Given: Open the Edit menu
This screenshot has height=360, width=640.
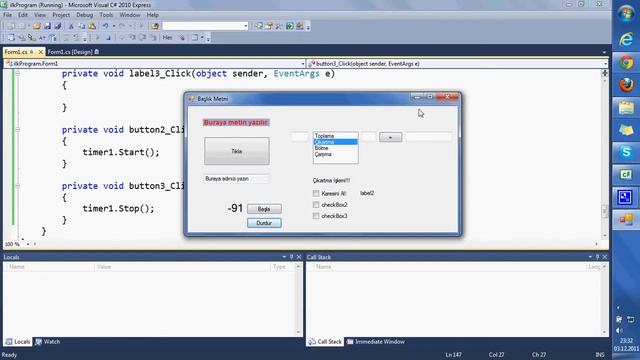Looking at the screenshot, I should [x=23, y=15].
